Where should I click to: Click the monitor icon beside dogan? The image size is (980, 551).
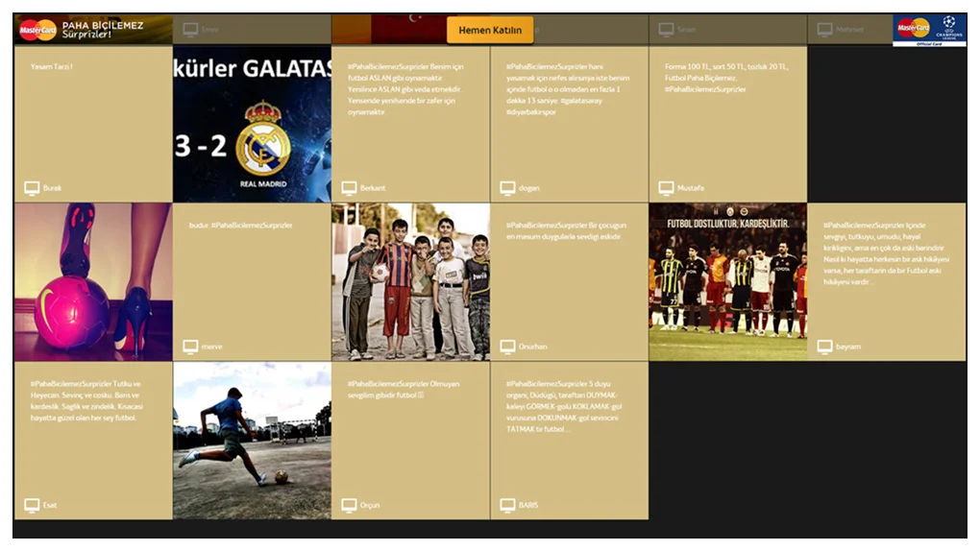click(x=507, y=188)
